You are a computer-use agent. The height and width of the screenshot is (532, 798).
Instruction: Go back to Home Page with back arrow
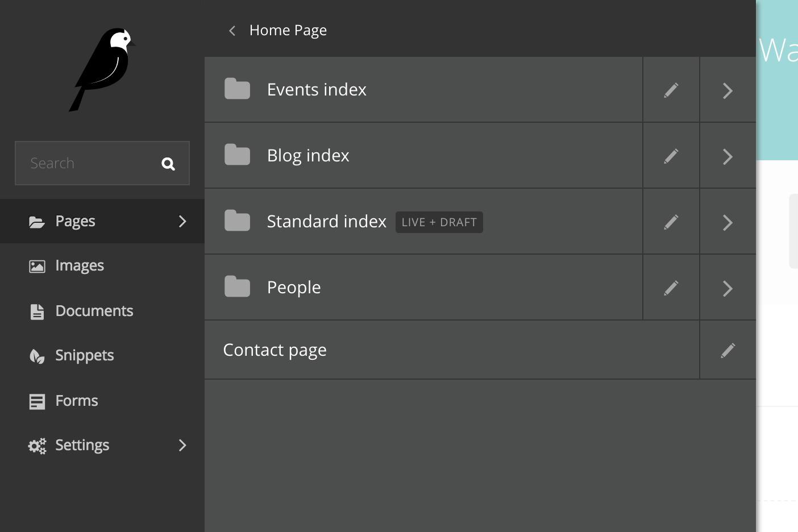[x=231, y=30]
